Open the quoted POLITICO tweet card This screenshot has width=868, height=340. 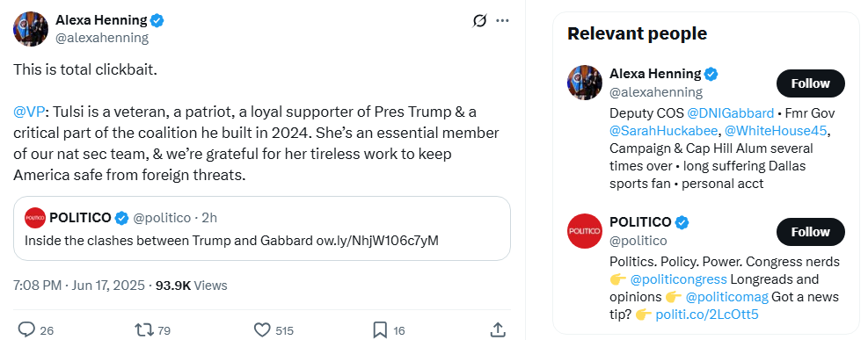coord(262,228)
